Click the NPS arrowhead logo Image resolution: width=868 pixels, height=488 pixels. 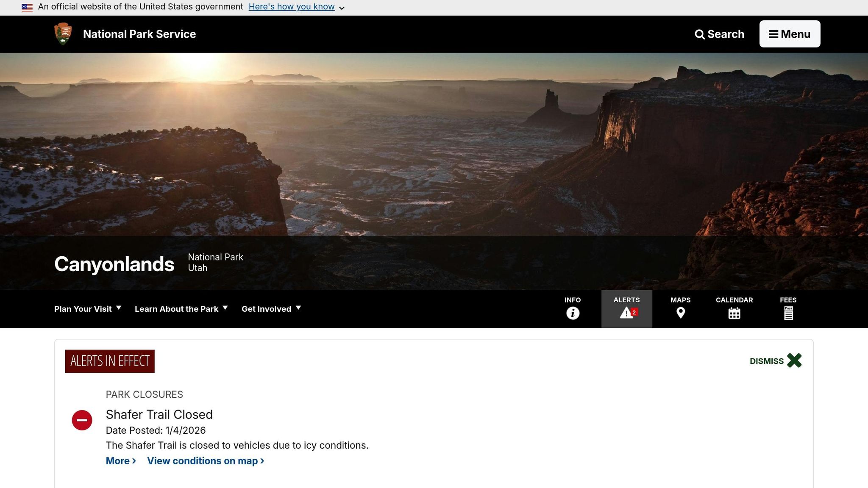[x=63, y=34]
